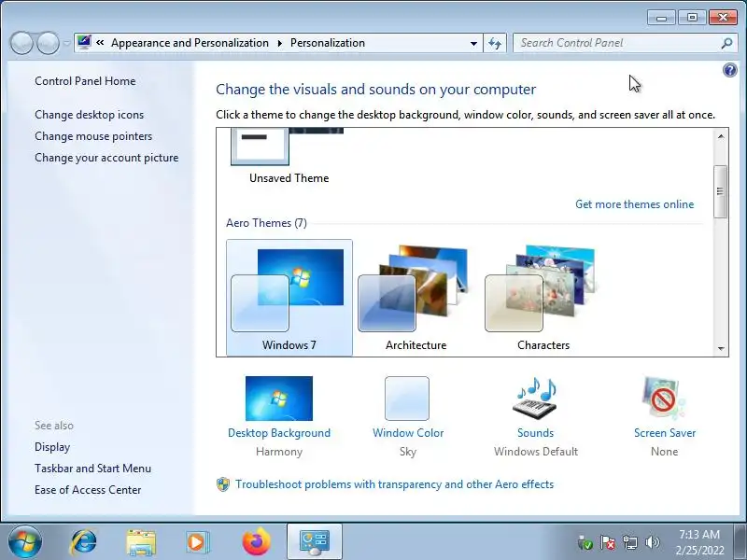
Task: Open the recent pages dropdown arrow
Action: 66,43
